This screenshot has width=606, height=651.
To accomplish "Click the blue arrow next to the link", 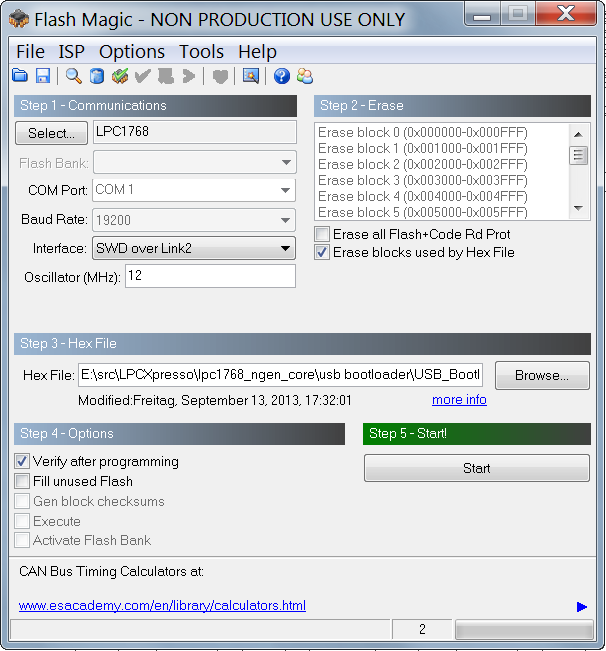I will click(x=582, y=607).
